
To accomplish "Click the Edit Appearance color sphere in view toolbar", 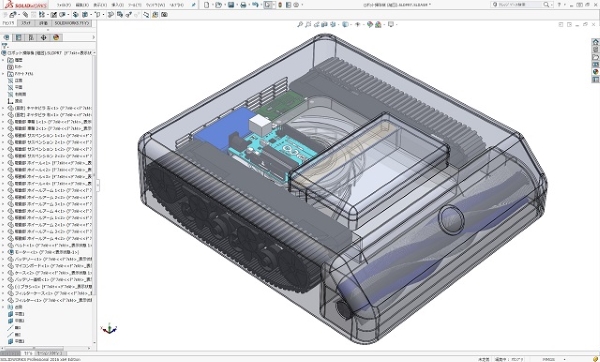I will 370,24.
